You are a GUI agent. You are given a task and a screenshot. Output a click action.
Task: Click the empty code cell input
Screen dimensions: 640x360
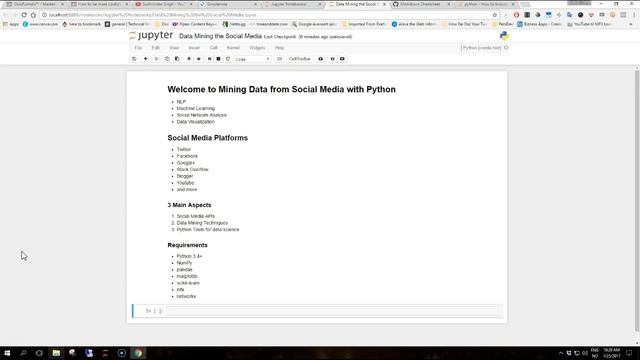[334, 311]
